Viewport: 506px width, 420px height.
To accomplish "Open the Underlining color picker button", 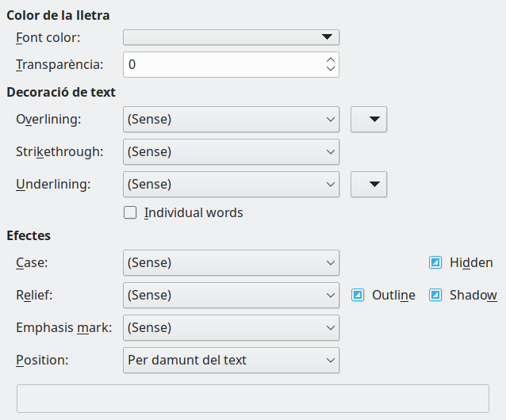I will [x=368, y=184].
